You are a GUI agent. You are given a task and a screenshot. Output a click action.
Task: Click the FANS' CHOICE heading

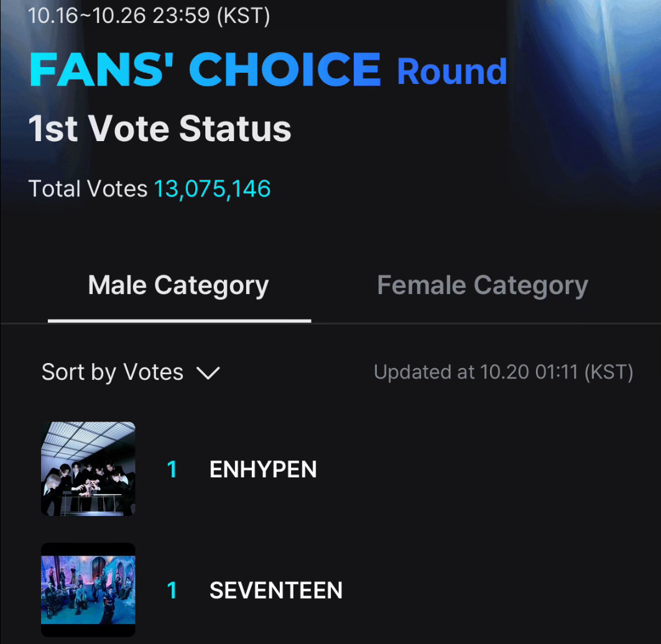click(x=205, y=70)
